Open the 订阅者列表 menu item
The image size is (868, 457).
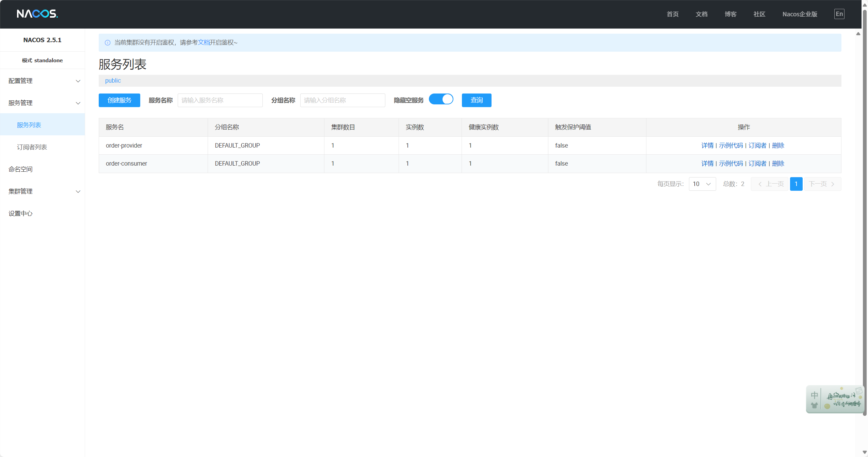(x=32, y=147)
